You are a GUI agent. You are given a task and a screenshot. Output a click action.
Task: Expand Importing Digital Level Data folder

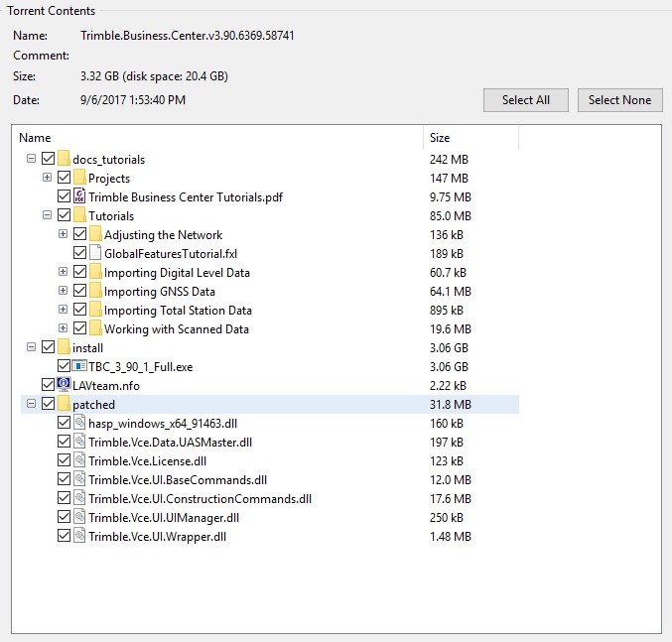click(63, 272)
